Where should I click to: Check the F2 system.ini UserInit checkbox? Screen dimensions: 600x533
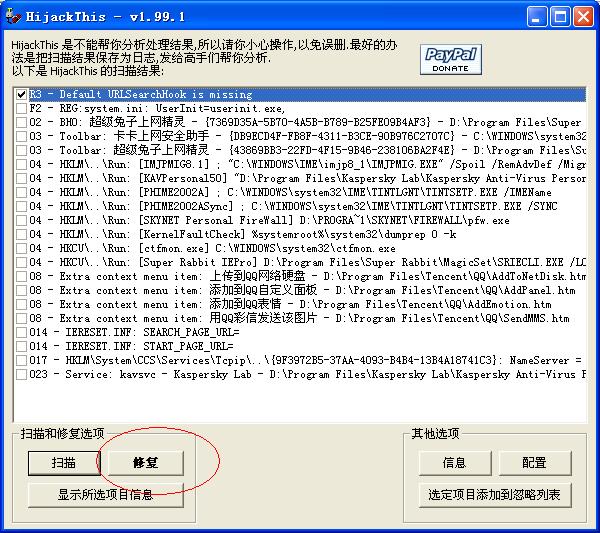click(21, 109)
